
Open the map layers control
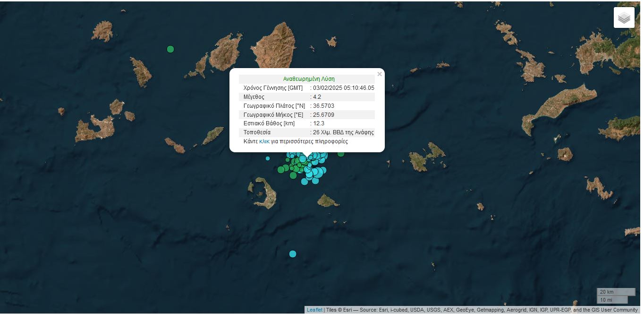pos(624,17)
